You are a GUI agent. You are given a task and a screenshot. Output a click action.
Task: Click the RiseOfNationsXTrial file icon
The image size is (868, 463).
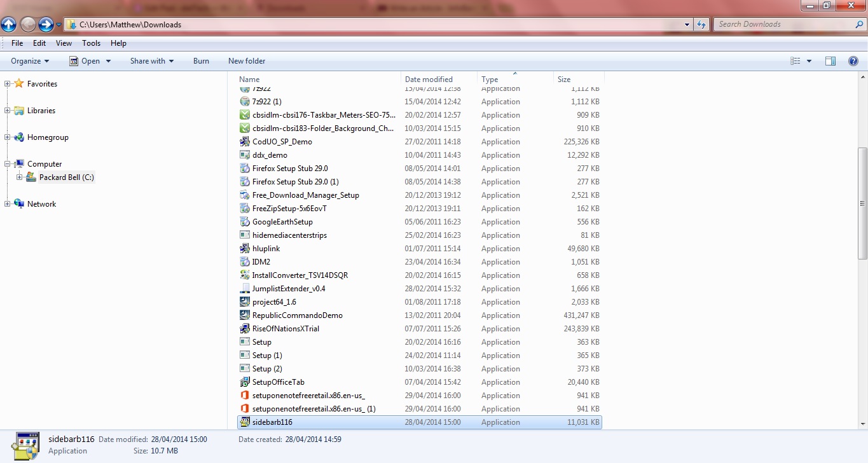(245, 329)
